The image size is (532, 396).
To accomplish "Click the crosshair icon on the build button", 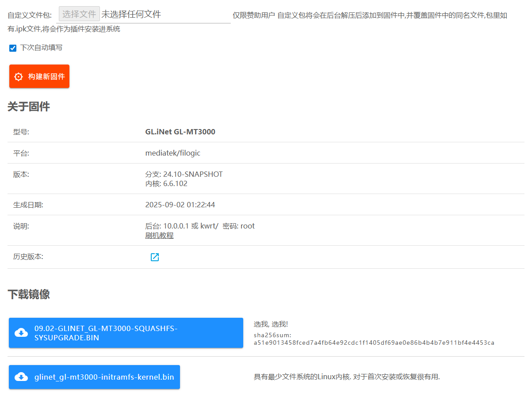I will pos(18,76).
